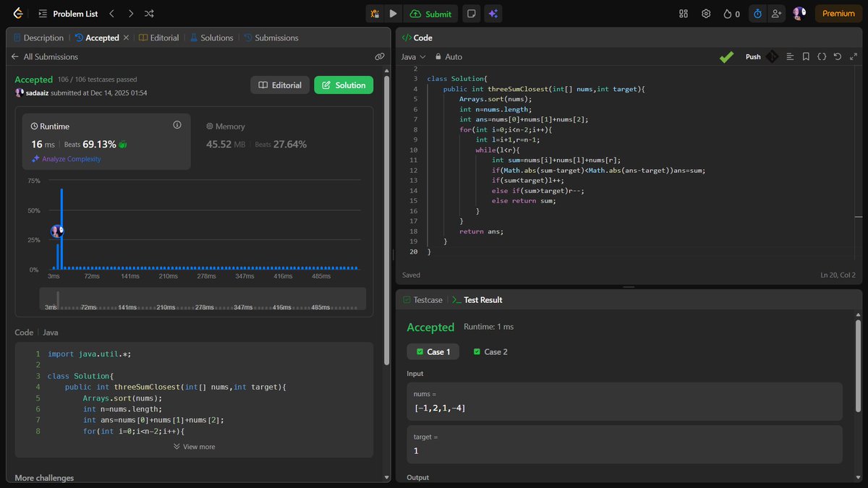This screenshot has height=488, width=868.
Task: Click the target input value field
Action: (624, 444)
